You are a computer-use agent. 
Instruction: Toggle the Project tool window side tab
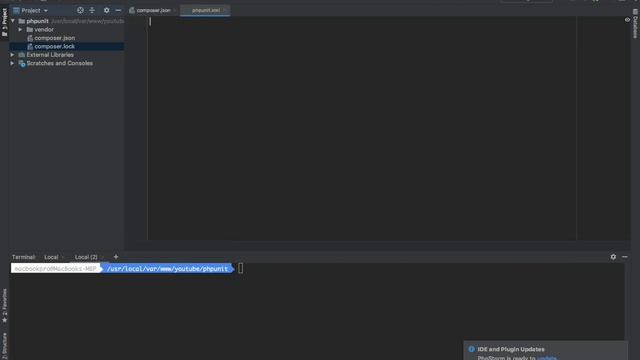pyautogui.click(x=4, y=22)
